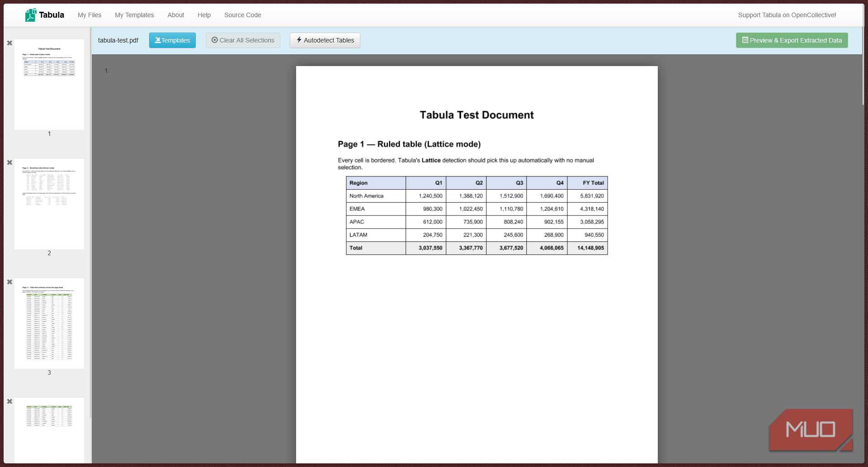Viewport: 868px width, 467px height.
Task: Click Clear All Selections button
Action: tap(243, 40)
